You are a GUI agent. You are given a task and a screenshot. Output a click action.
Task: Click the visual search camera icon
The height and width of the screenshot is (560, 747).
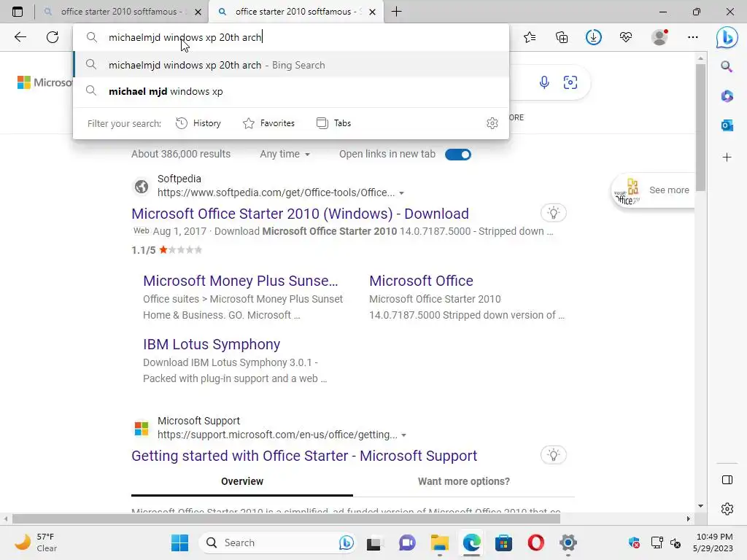570,82
